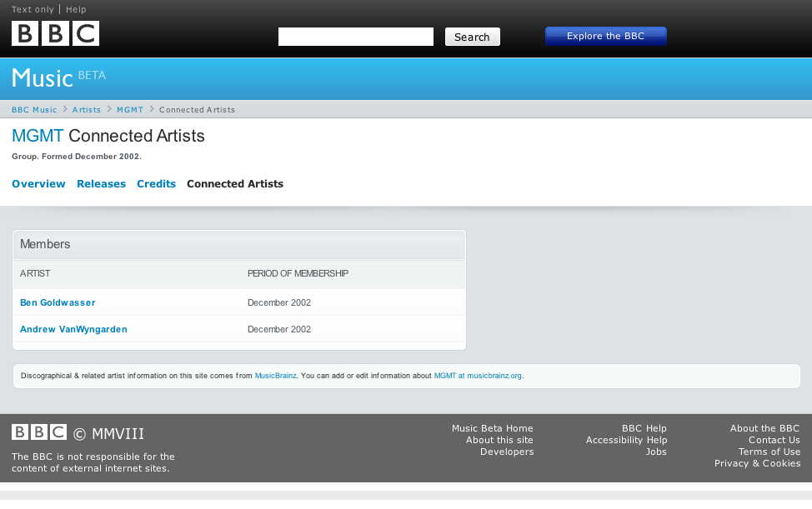Click Ben Goldwasser's December 2002 cell
This screenshot has width=812, height=509.
click(279, 302)
